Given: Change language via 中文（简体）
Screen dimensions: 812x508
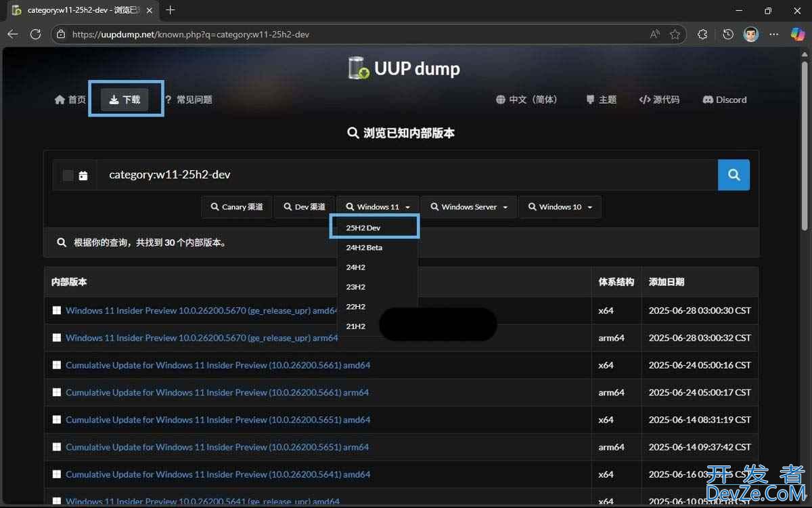Looking at the screenshot, I should pos(526,100).
